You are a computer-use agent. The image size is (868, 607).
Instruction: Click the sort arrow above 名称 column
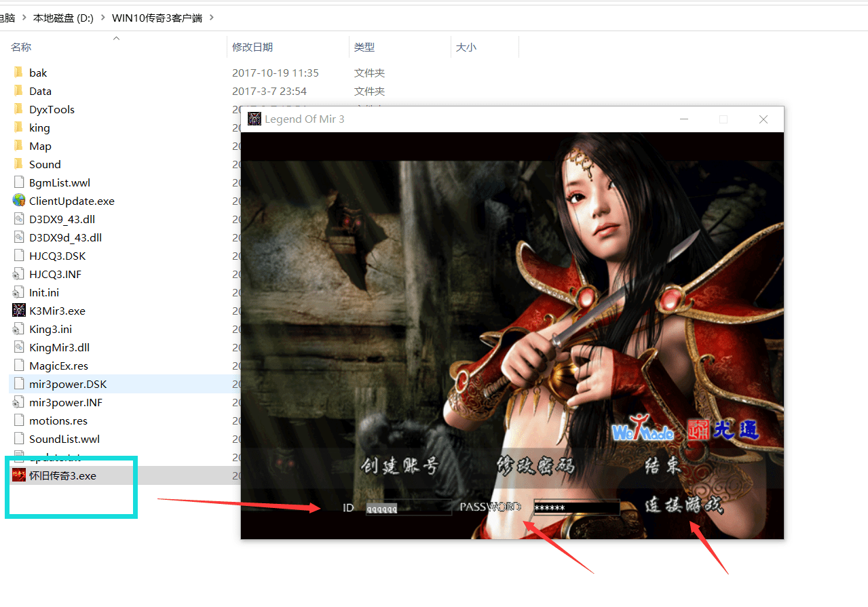pos(116,38)
